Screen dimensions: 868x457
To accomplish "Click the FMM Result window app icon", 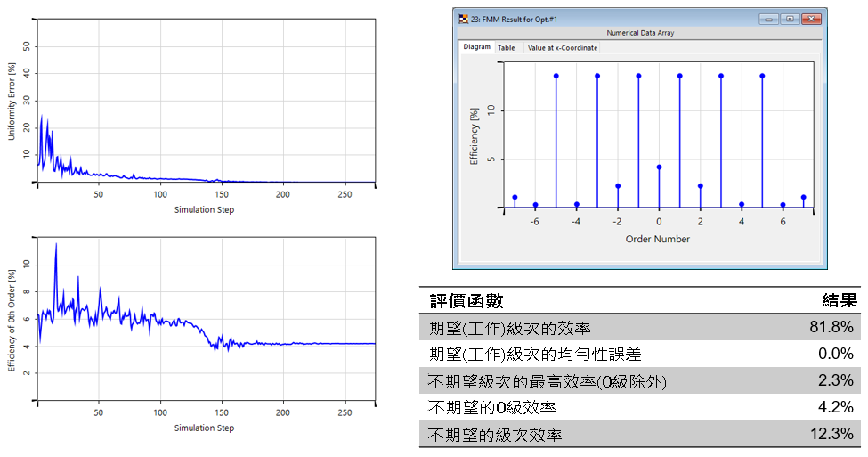I will [x=463, y=20].
